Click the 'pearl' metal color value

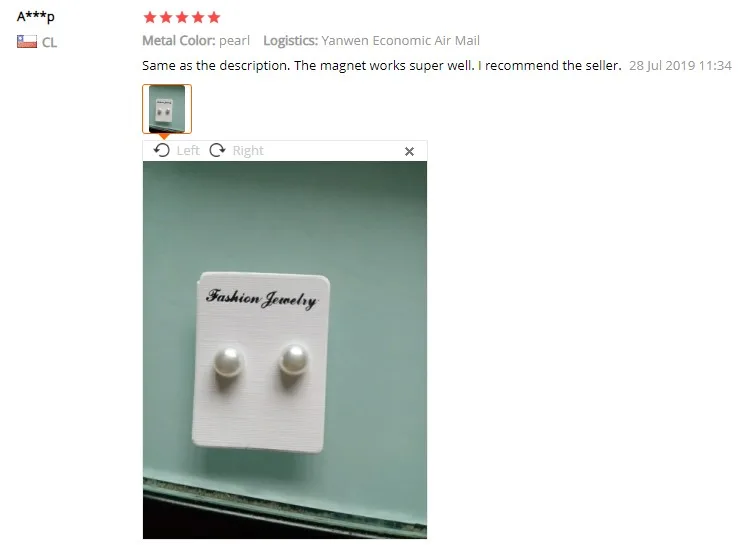click(234, 41)
